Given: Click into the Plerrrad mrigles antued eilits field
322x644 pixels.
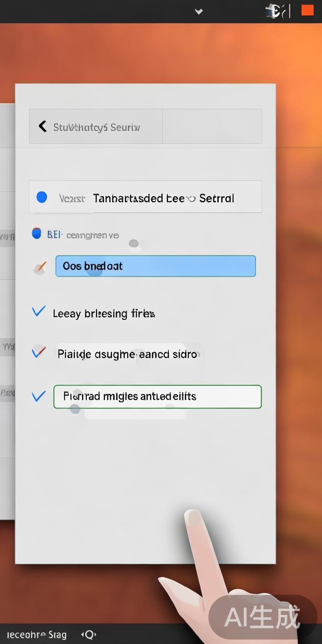Looking at the screenshot, I should click(x=157, y=397).
